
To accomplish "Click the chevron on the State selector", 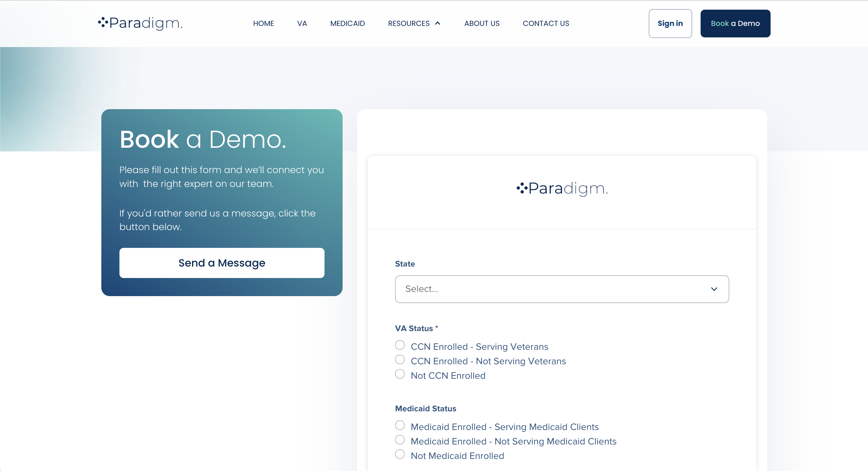I will pos(714,289).
